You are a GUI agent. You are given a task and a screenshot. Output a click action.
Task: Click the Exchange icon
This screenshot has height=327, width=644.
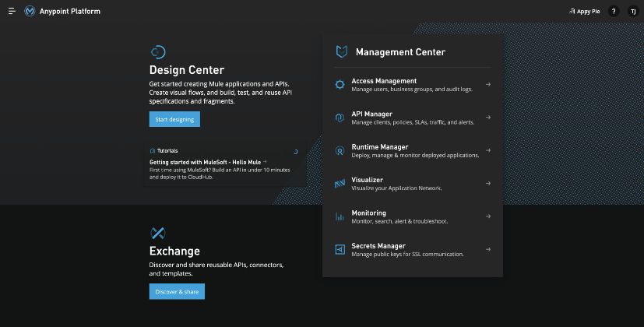[157, 233]
